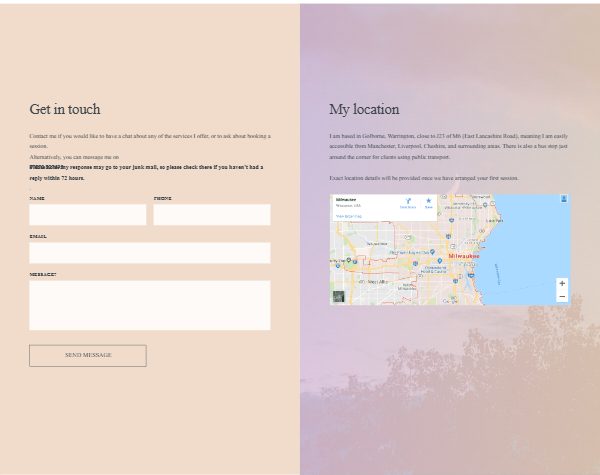Image resolution: width=600 pixels, height=475 pixels.
Task: Click the junk mail notice bold text
Action: (146, 172)
